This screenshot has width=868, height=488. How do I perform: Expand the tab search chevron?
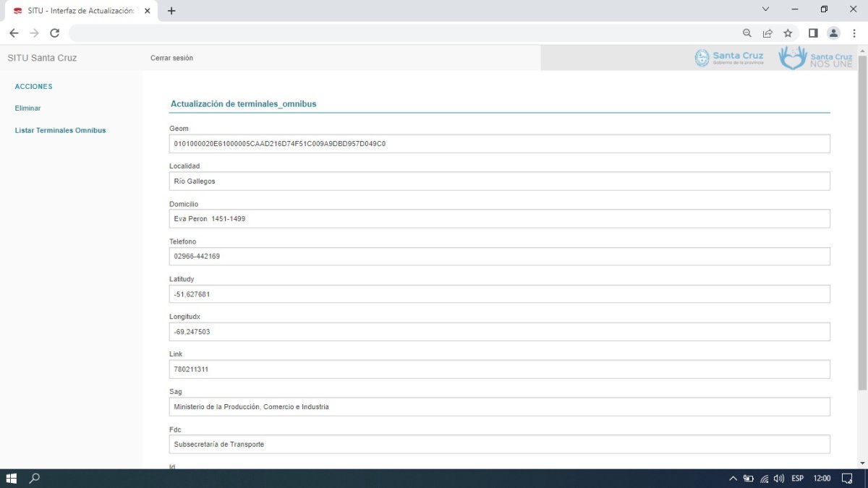(x=766, y=9)
